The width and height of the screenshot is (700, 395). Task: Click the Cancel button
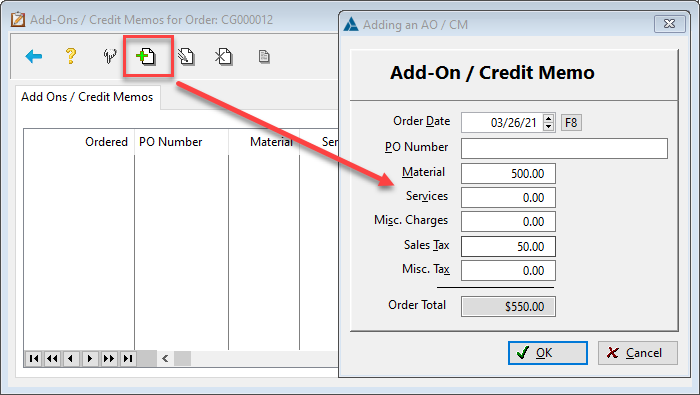638,353
